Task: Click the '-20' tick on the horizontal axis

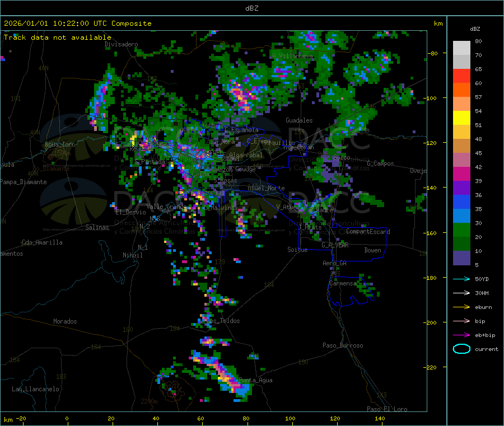Action: [x=21, y=418]
